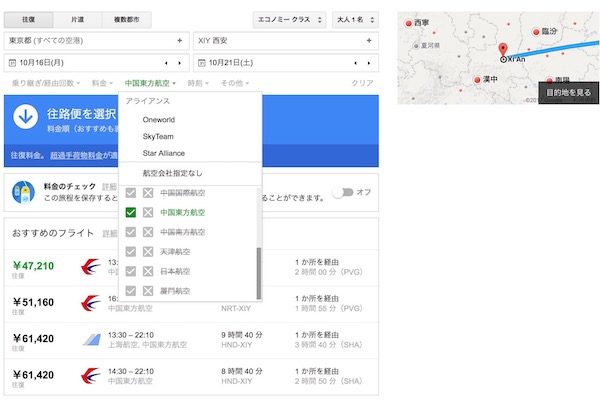
Task: Turn on the price tracking オフ toggle
Action: point(343,192)
